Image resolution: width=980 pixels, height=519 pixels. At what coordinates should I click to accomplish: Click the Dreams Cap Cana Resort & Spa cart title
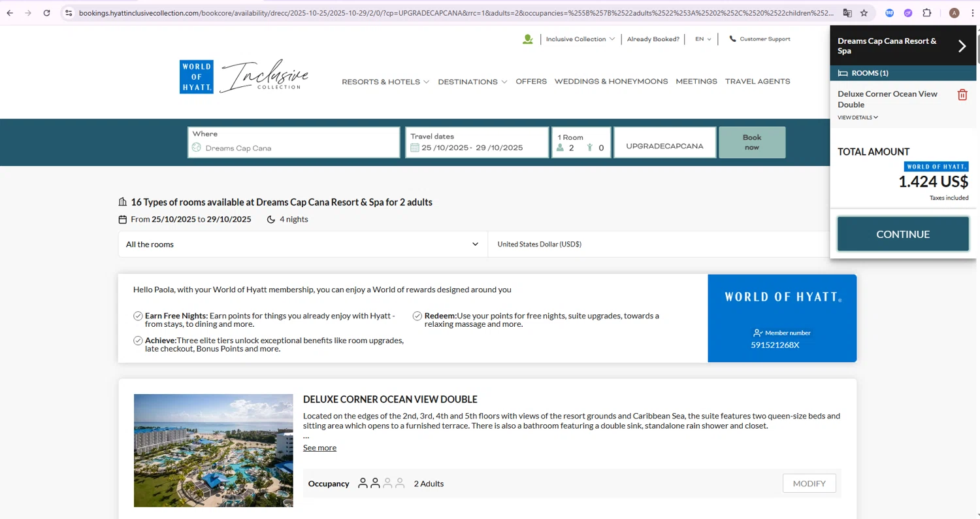[x=887, y=46]
